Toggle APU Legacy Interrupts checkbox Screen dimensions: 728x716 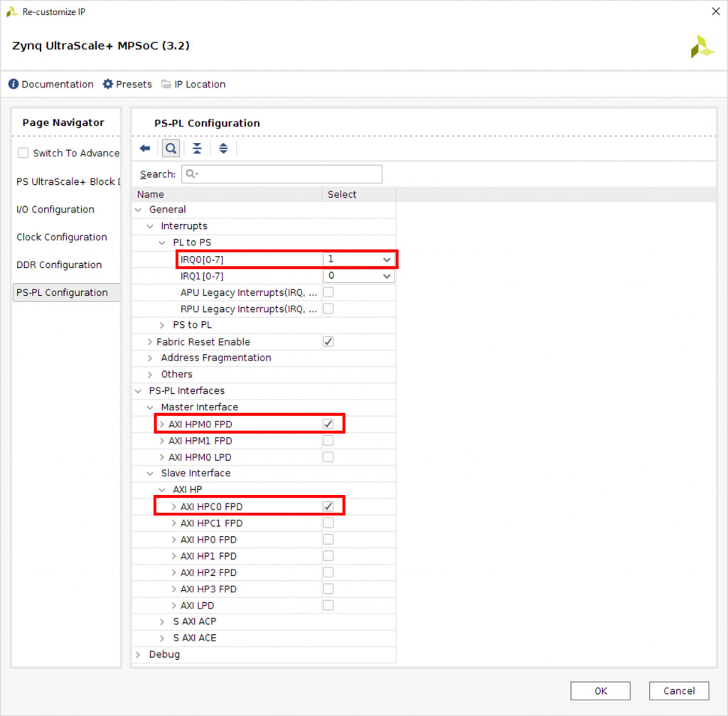pyautogui.click(x=328, y=292)
